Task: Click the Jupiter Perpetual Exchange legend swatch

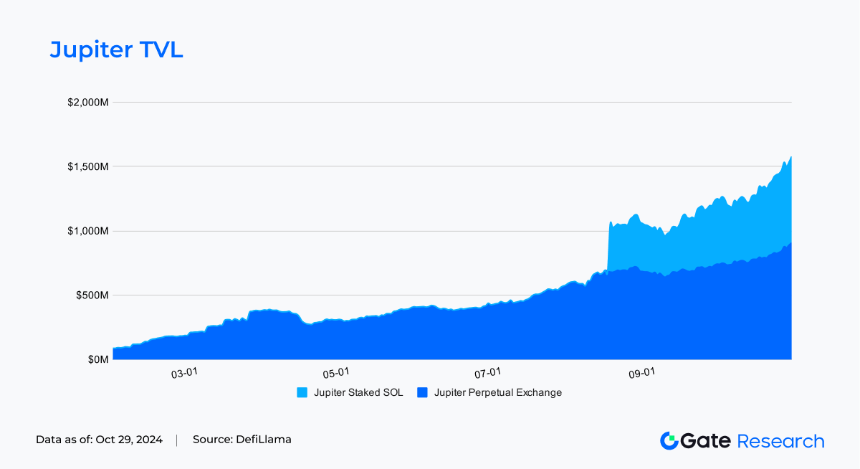Action: 422,393
